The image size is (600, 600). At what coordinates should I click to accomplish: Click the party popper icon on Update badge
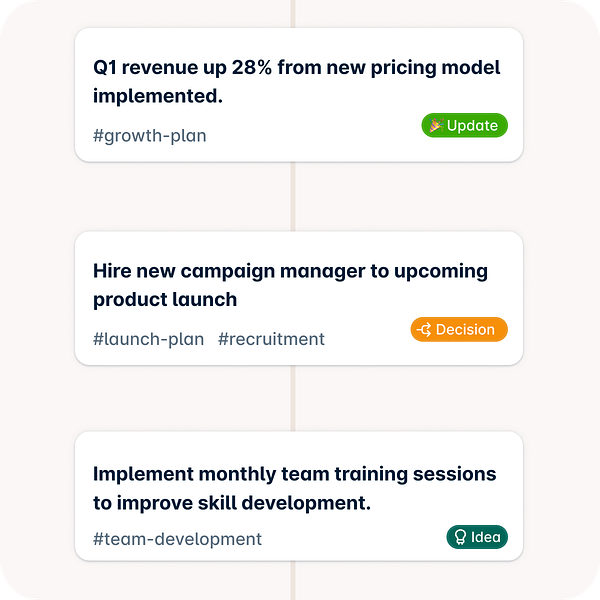[x=435, y=125]
